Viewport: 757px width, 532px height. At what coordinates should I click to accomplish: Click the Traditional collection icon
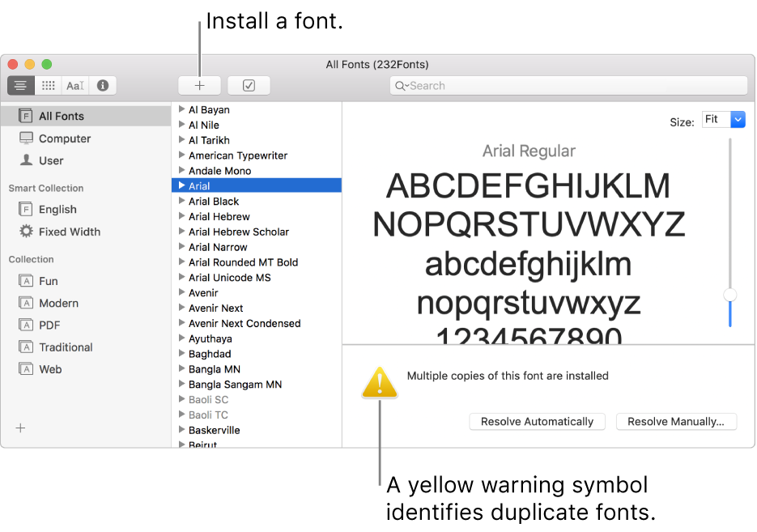point(26,347)
